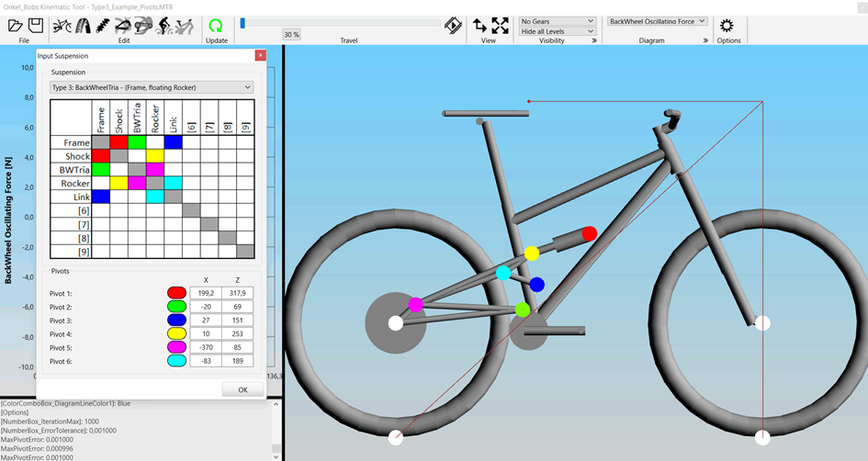The width and height of the screenshot is (868, 461).
Task: Open the BackWheel Oscillating Force diagram dropdown
Action: click(658, 20)
